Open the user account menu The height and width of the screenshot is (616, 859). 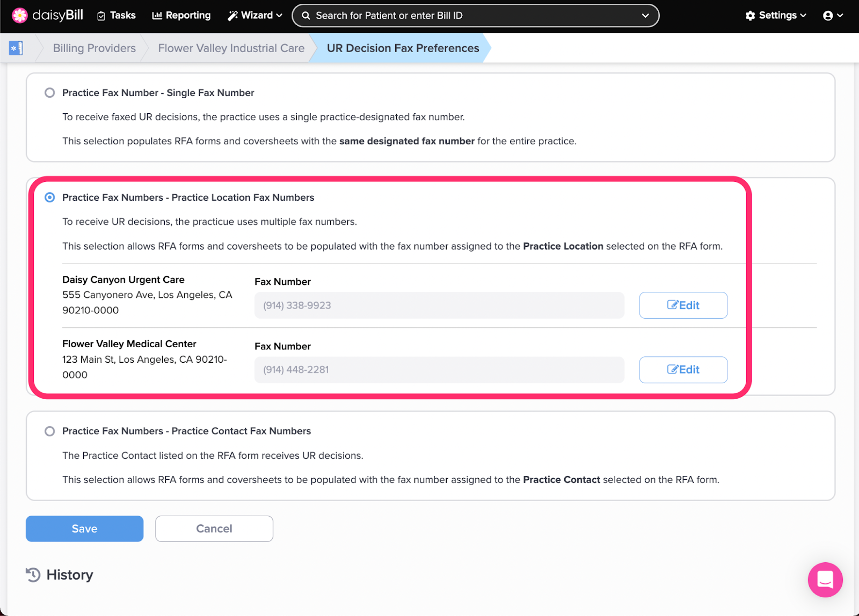(x=833, y=16)
